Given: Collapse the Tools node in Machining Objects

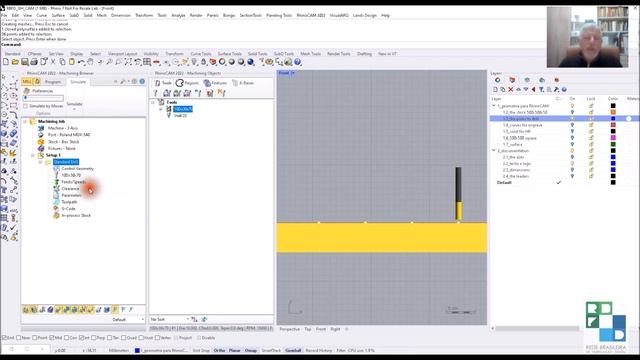Looking at the screenshot, I should pos(153,102).
